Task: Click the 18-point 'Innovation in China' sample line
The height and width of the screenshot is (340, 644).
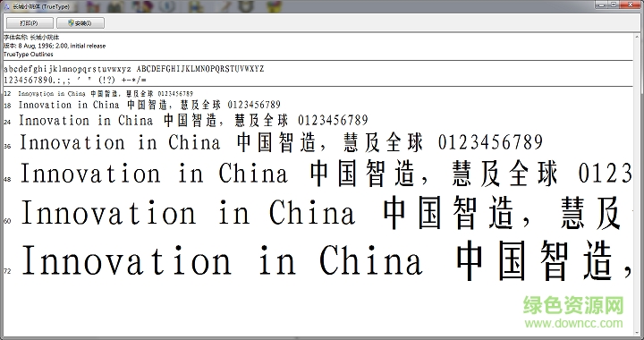Action: pyautogui.click(x=149, y=105)
